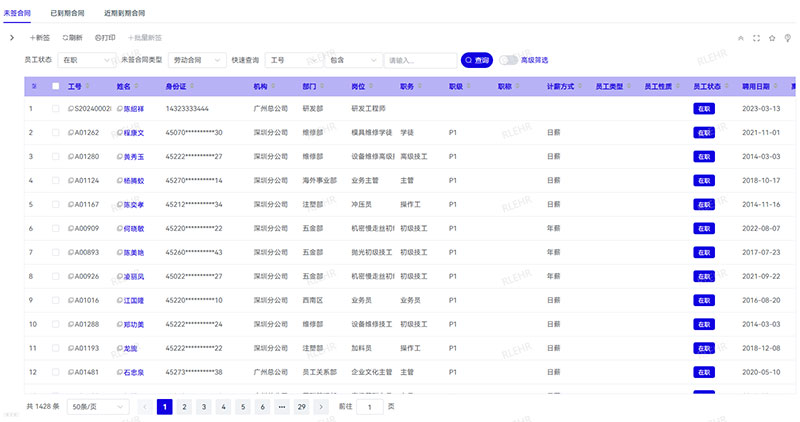800x422 pixels.
Task: Click sort icon beside 员工性质 header
Action: (678, 86)
